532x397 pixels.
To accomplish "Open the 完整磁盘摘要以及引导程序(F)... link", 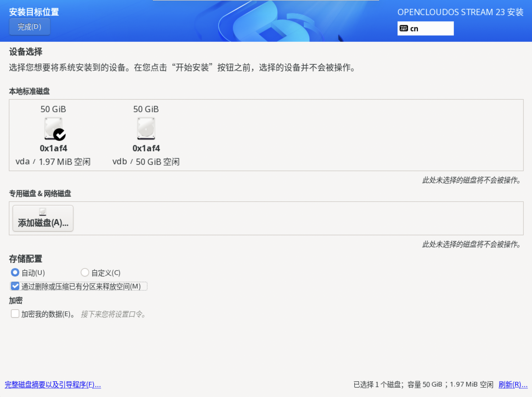I will [x=53, y=385].
